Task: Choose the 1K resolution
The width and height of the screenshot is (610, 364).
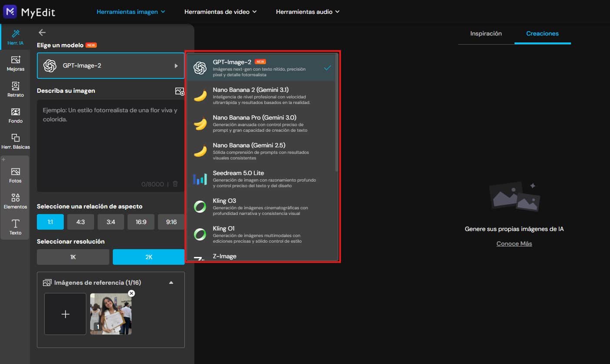Action: coord(73,257)
